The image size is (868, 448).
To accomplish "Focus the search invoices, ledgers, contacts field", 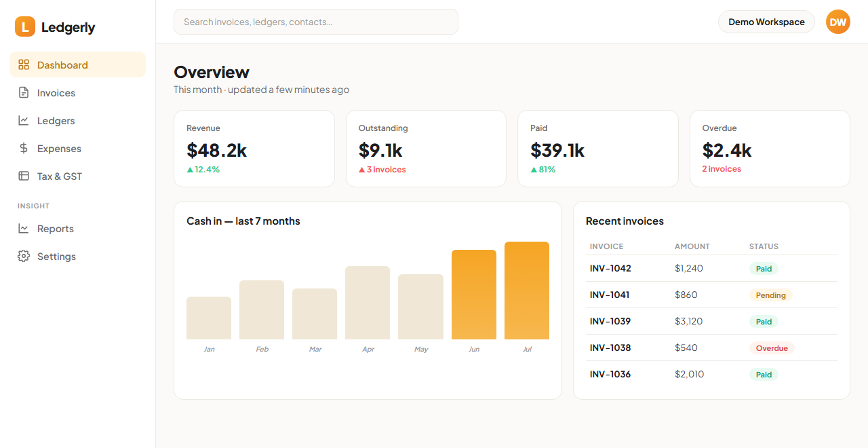I will pos(316,22).
